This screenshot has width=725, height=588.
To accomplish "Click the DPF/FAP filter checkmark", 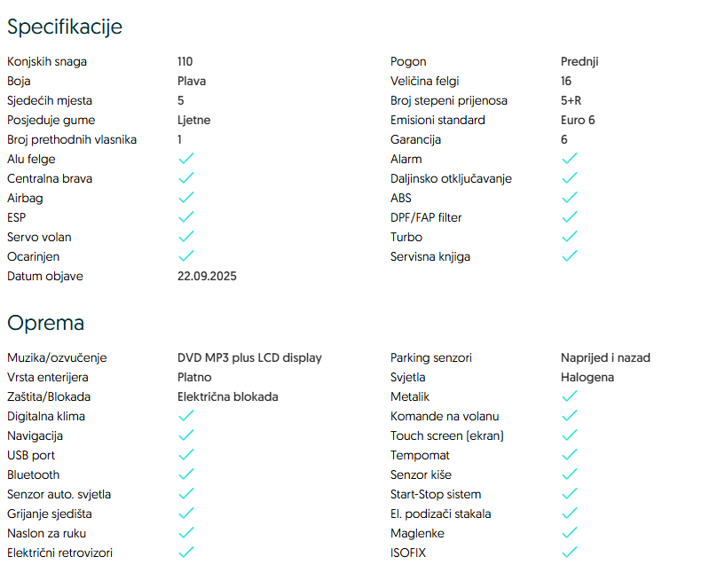I will tap(570, 217).
